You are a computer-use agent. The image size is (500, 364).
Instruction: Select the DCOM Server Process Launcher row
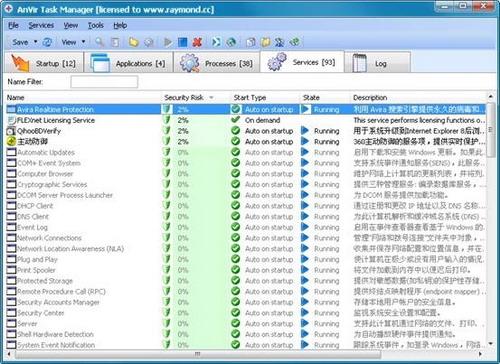[x=246, y=195]
